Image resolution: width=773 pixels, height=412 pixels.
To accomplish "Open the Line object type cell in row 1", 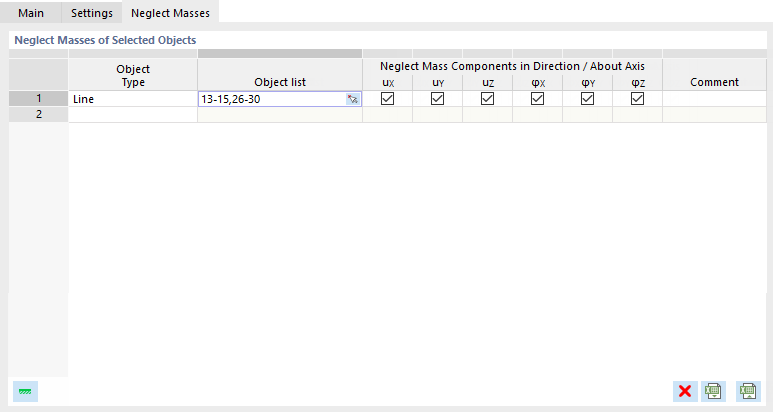I will click(132, 99).
